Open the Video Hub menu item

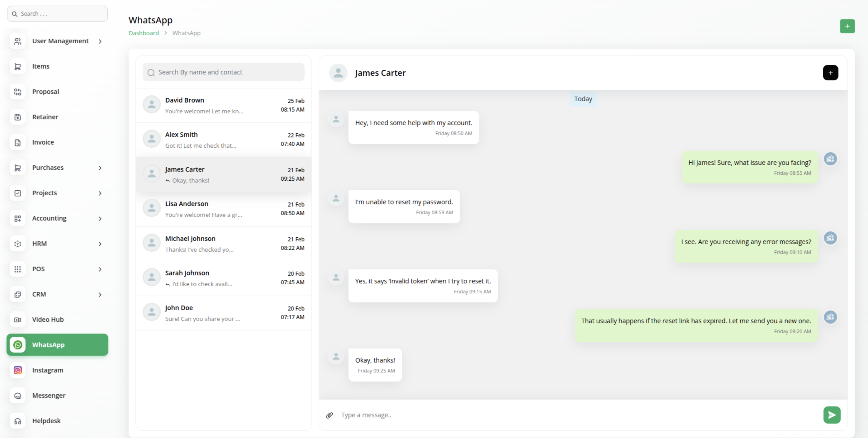tap(57, 319)
